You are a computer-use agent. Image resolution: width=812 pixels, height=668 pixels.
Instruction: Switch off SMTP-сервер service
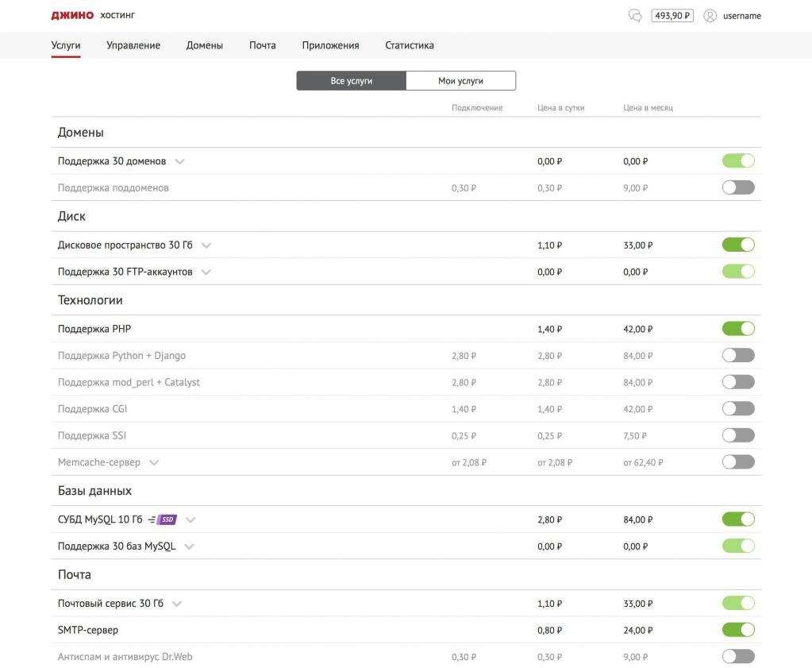click(x=737, y=630)
